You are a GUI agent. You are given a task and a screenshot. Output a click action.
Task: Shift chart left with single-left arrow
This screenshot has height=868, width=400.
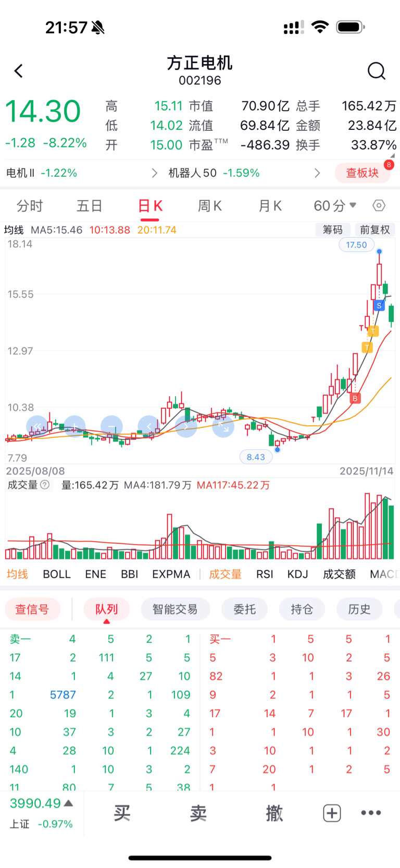pyautogui.click(x=149, y=426)
